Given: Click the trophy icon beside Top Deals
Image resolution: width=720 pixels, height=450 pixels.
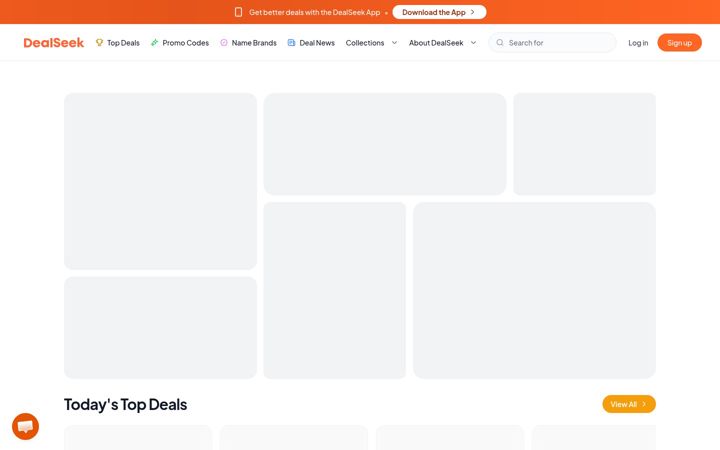Looking at the screenshot, I should tap(99, 43).
